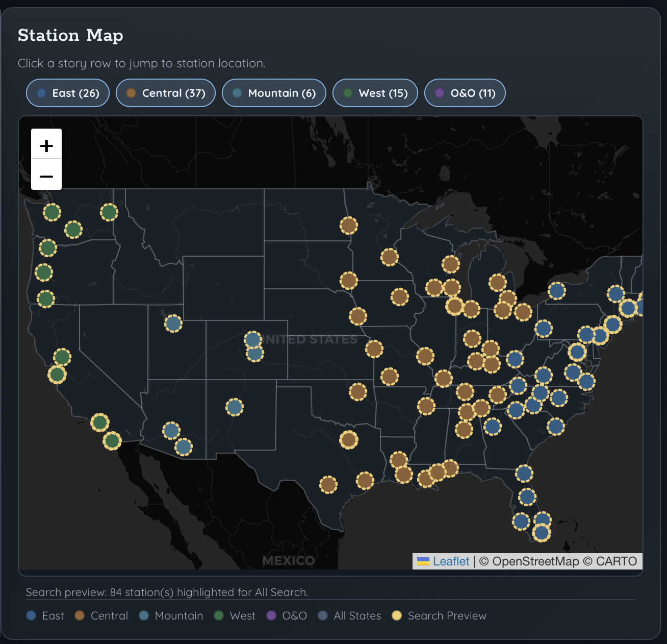This screenshot has width=667, height=644.
Task: Click the Mountain station marker in Utah
Action: pyautogui.click(x=173, y=323)
